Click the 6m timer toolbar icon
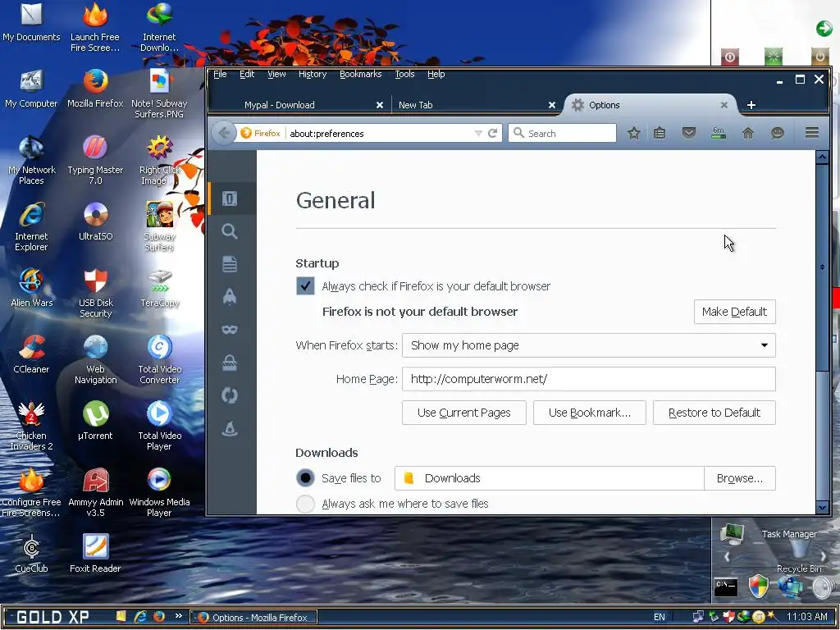 coord(719,133)
